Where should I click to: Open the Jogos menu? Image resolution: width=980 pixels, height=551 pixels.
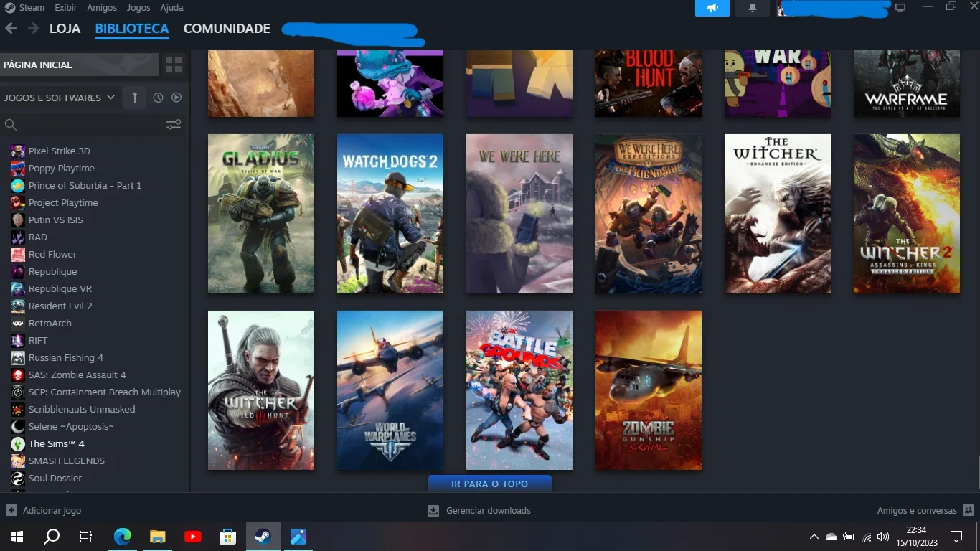tap(138, 8)
